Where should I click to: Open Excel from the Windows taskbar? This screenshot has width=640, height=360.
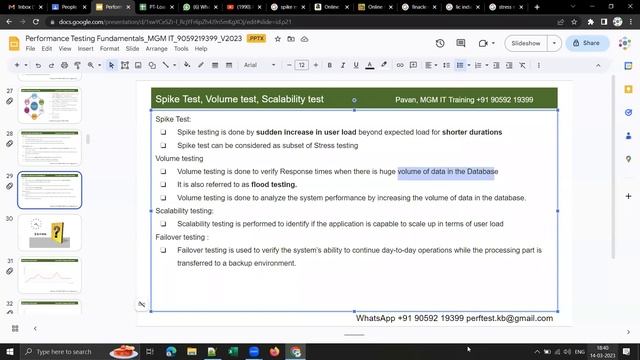pos(233,351)
